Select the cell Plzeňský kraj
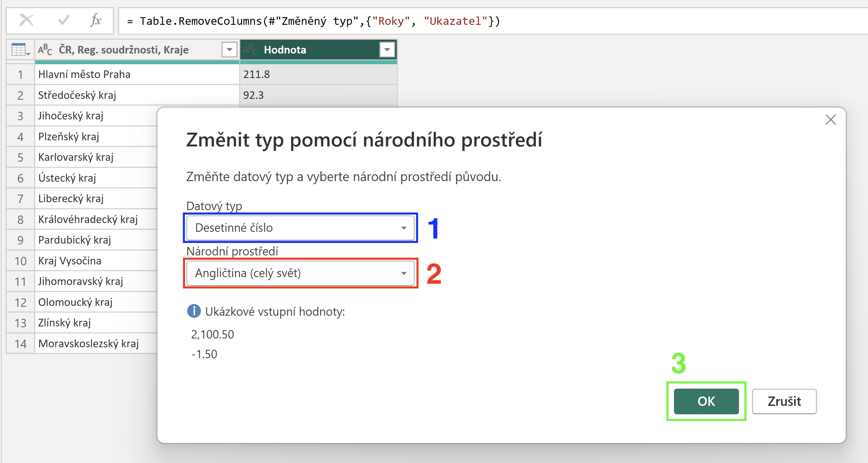 (x=96, y=137)
